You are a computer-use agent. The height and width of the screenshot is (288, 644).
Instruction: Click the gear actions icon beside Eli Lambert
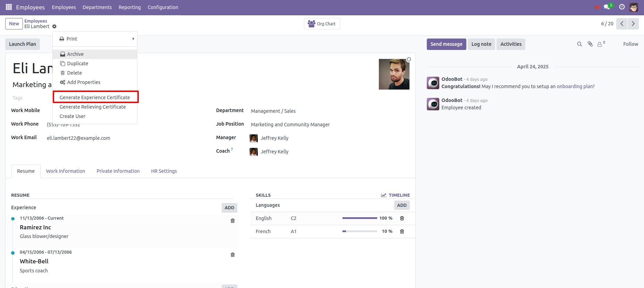pos(54,26)
